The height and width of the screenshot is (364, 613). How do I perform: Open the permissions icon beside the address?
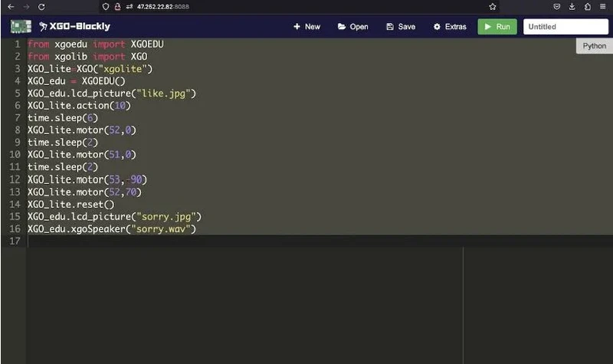point(129,7)
